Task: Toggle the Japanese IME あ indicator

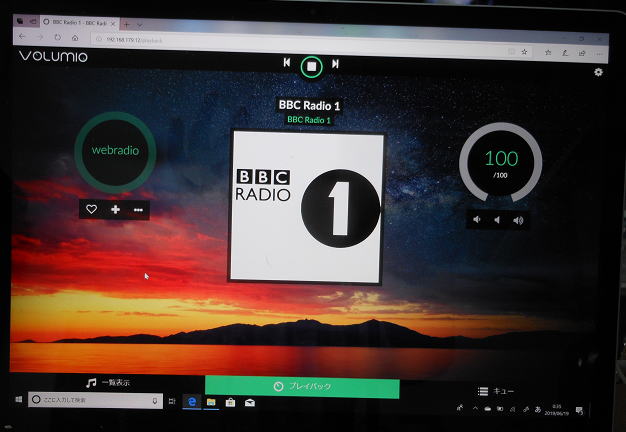Action: point(538,409)
